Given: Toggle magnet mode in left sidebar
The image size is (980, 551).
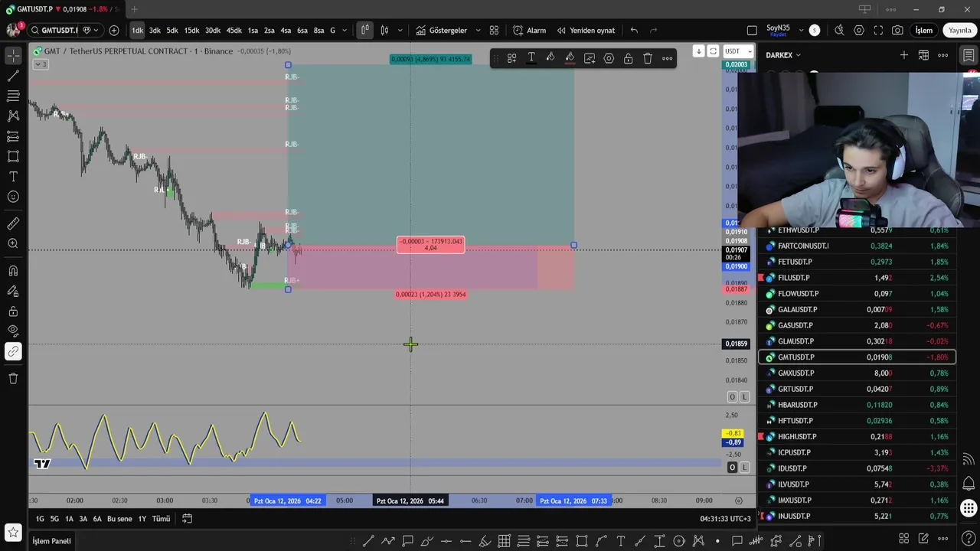Looking at the screenshot, I should [13, 271].
